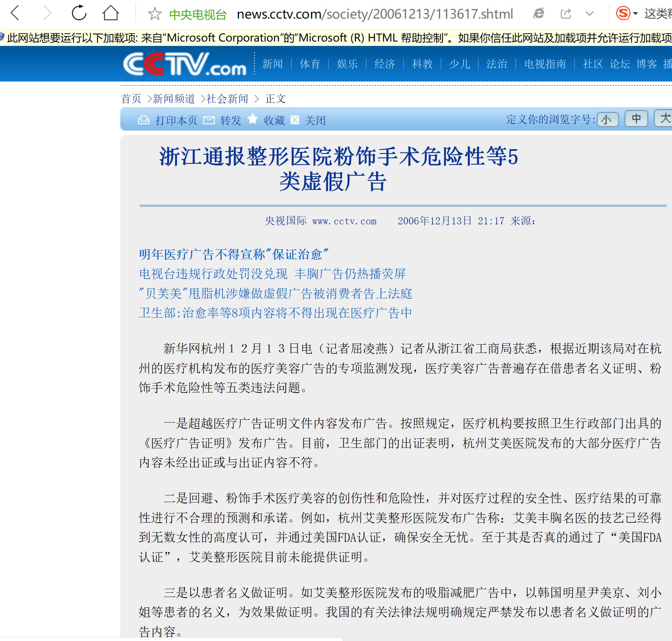672x641 pixels.
Task: Open link 明年医疗广告不得宣称"保证治愈"
Action: [x=234, y=254]
